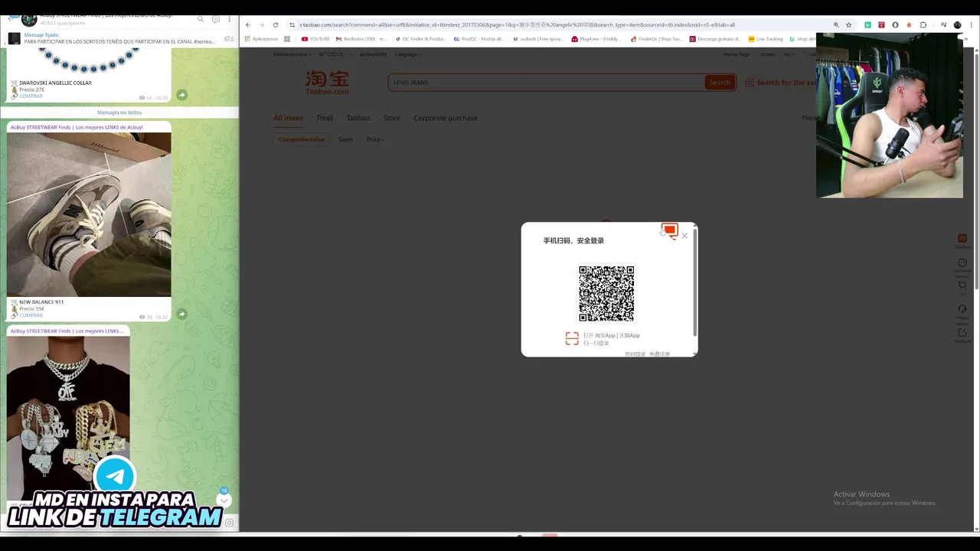Viewport: 980px width, 551px height.
Task: Open the Chrome profile avatar
Action: (957, 24)
